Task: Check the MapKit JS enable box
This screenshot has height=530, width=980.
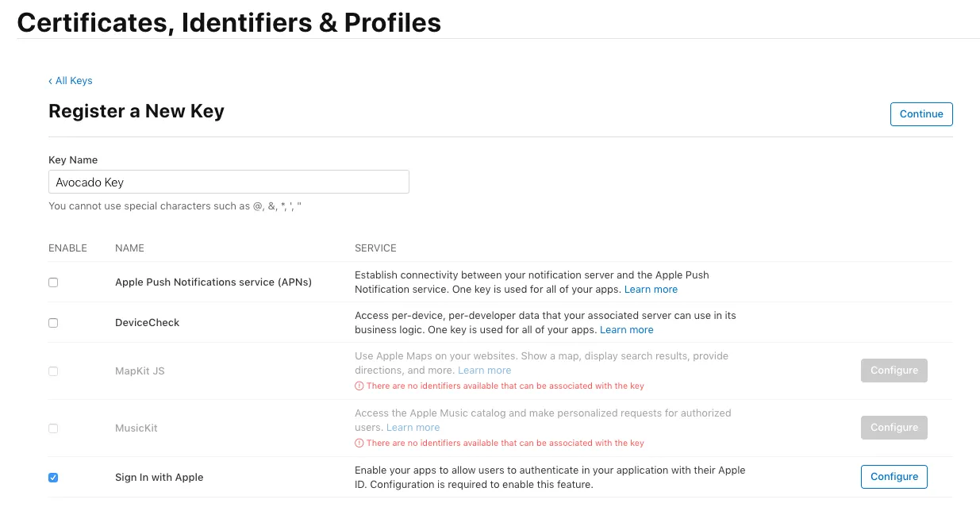Action: [x=53, y=371]
